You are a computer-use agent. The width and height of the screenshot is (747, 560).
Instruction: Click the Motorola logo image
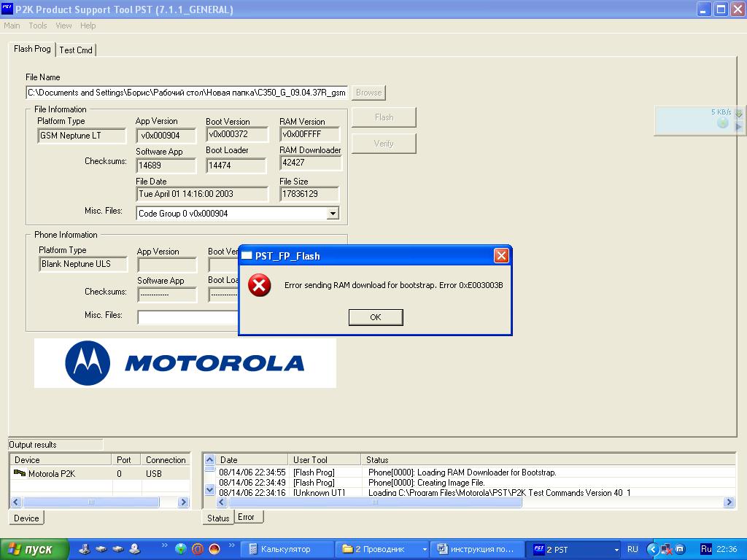coord(185,363)
